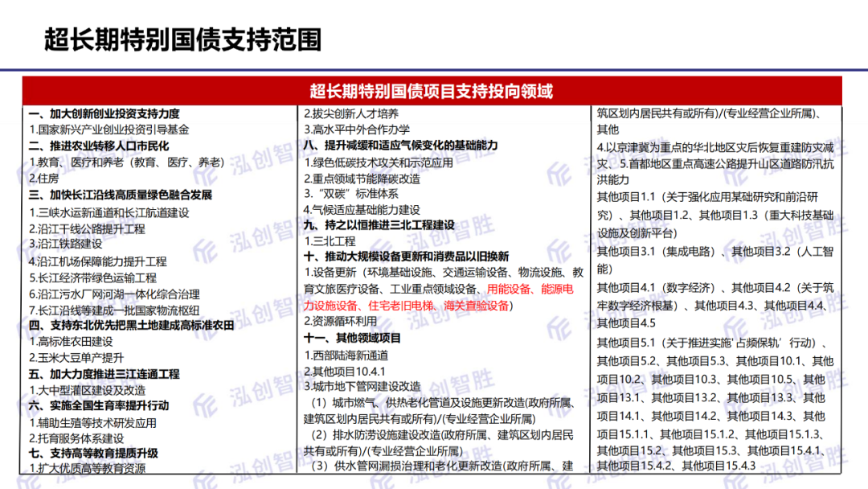
Task: Select line 1.高标准农田建设
Action: pos(71,342)
